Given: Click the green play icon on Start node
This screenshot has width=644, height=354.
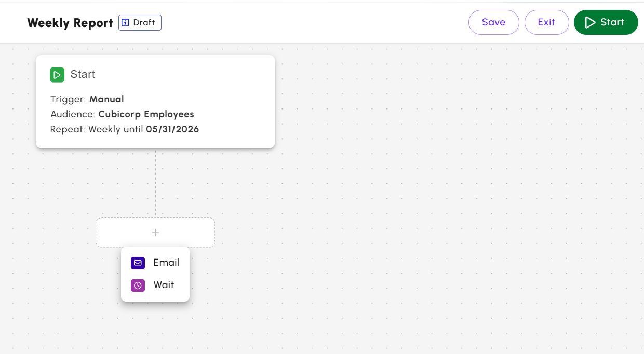Looking at the screenshot, I should [x=57, y=75].
